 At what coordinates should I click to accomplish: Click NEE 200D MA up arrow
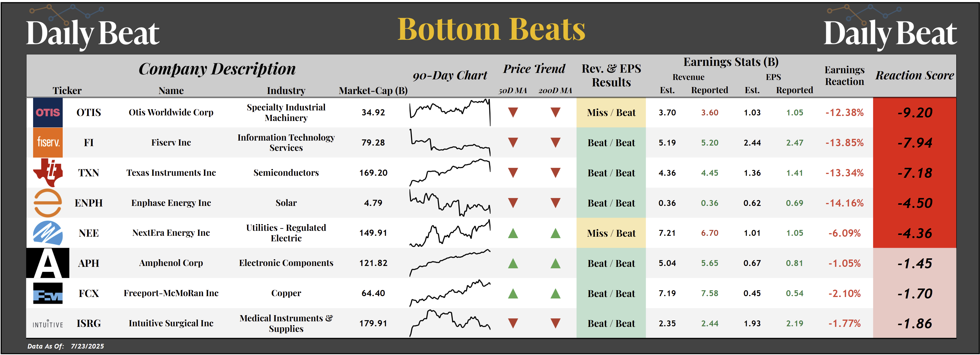555,233
